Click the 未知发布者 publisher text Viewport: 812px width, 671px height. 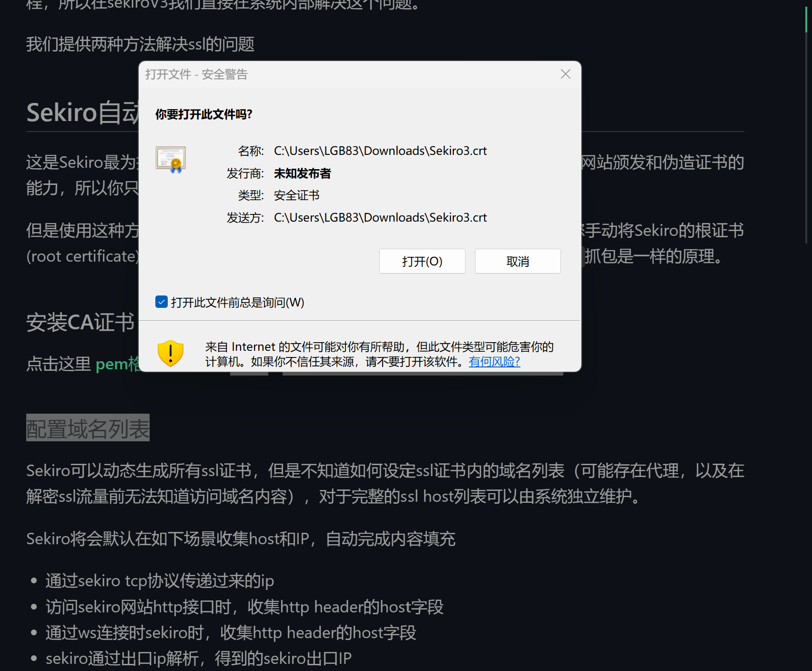(x=302, y=173)
